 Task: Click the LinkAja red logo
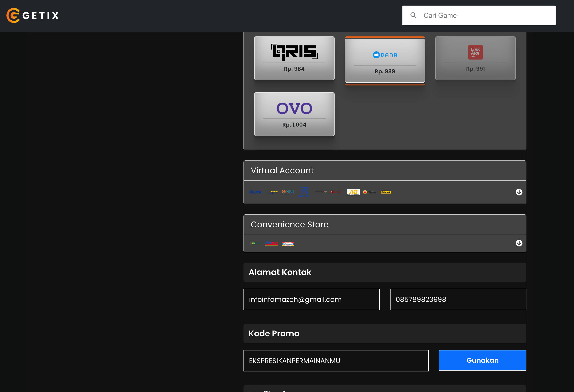pos(475,52)
